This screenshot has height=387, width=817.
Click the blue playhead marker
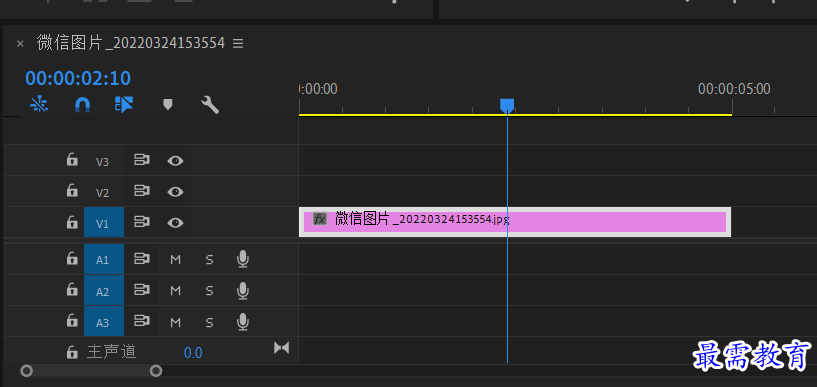[x=507, y=105]
